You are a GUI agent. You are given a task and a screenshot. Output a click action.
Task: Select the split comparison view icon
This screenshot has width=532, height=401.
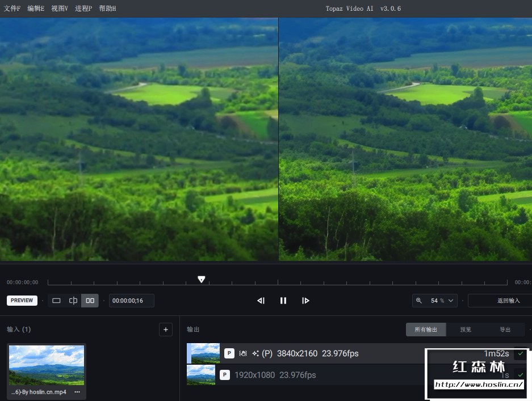(x=73, y=301)
